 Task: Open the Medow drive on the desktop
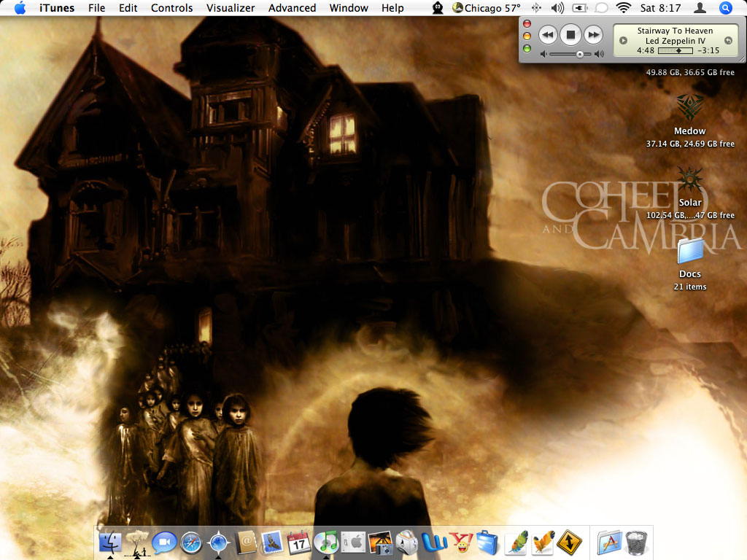pos(689,108)
